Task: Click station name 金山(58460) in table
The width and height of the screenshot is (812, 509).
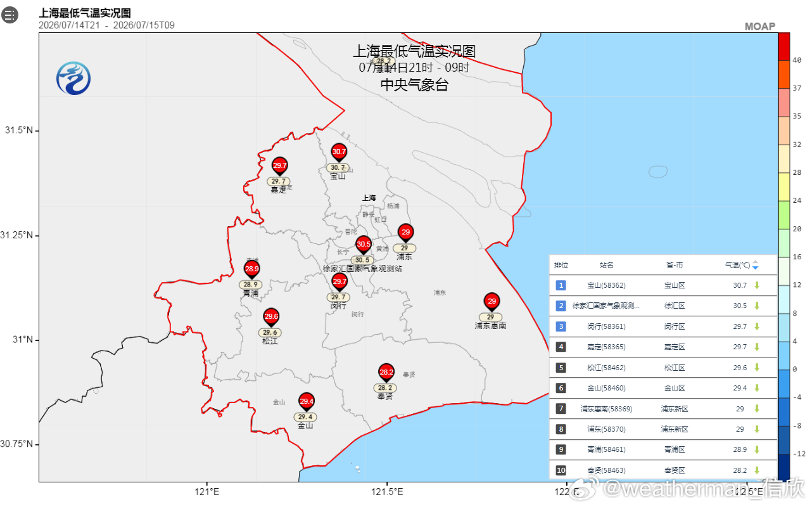Action: pyautogui.click(x=606, y=388)
